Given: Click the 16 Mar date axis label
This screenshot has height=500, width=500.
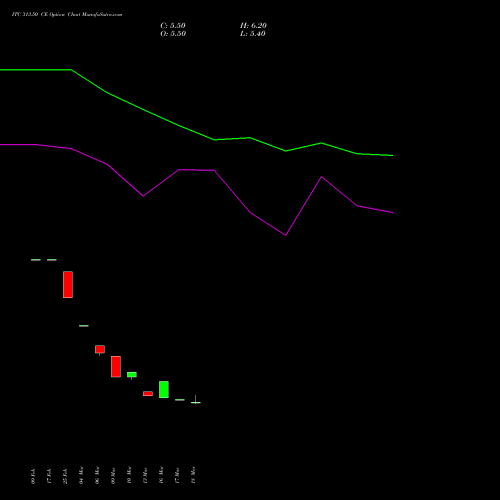Looking at the screenshot, I should [x=161, y=475].
